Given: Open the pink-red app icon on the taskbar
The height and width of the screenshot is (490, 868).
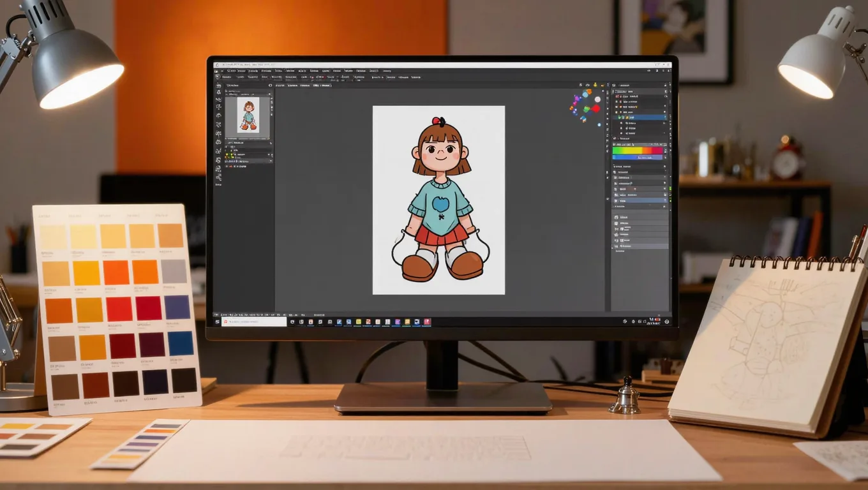Looking at the screenshot, I should [x=426, y=322].
